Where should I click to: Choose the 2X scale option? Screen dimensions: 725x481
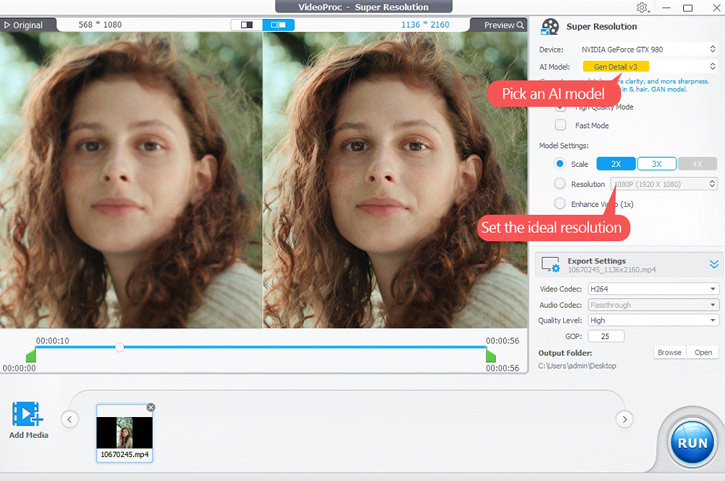pos(616,163)
